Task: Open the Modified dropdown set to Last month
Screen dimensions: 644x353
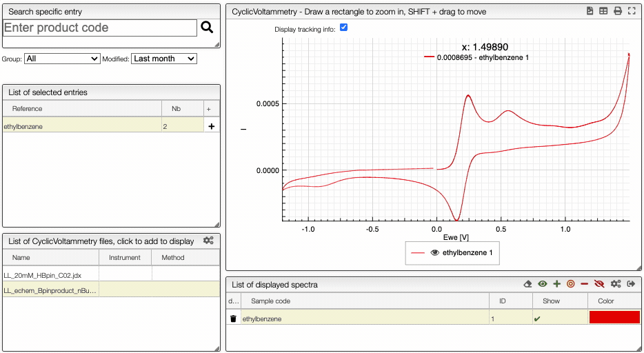Action: (x=164, y=59)
